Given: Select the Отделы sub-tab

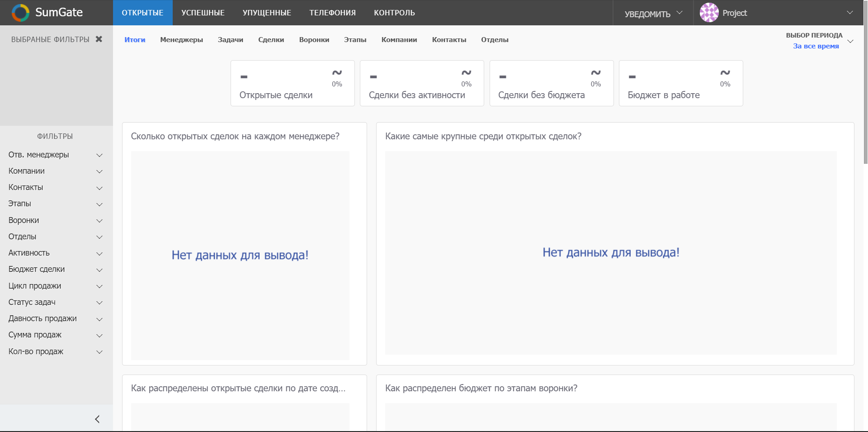Looking at the screenshot, I should [x=495, y=40].
